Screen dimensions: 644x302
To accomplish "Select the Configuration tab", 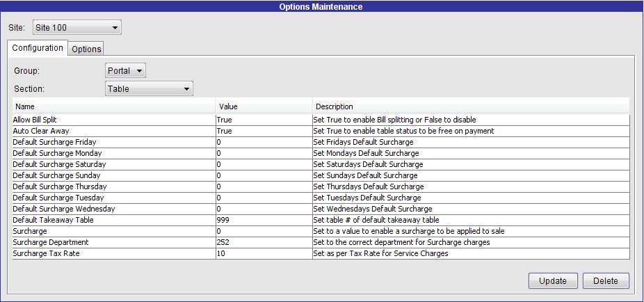I will [x=38, y=47].
